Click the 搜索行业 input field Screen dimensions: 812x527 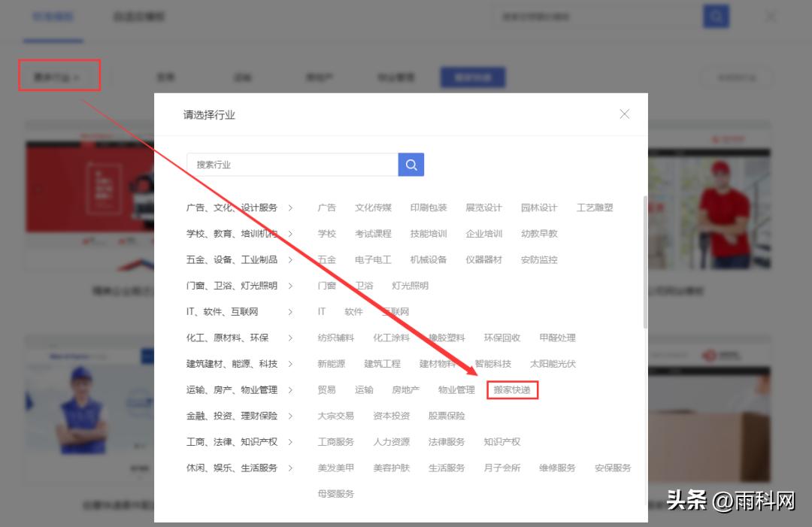pyautogui.click(x=293, y=164)
